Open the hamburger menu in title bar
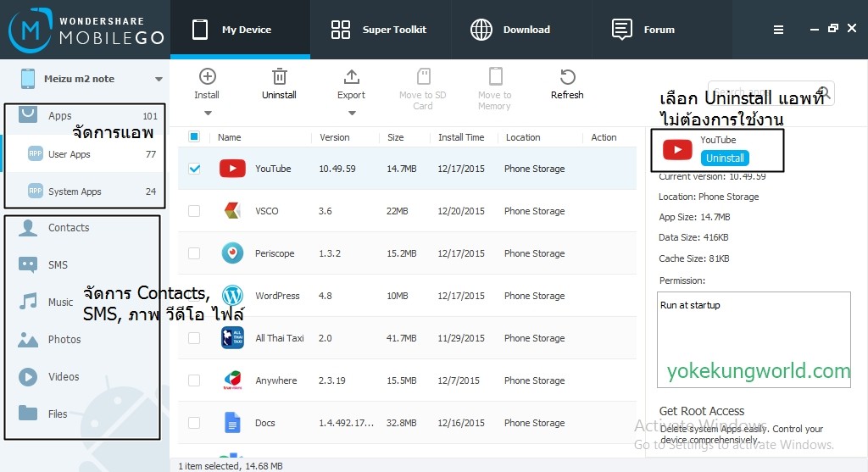Image resolution: width=868 pixels, height=472 pixels. click(778, 30)
